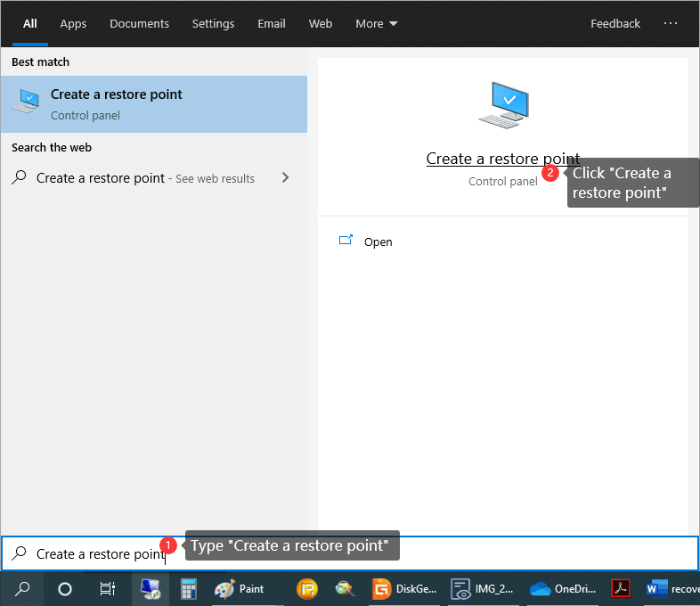Click the search text input box
The image size is (700, 606).
[x=356, y=553]
